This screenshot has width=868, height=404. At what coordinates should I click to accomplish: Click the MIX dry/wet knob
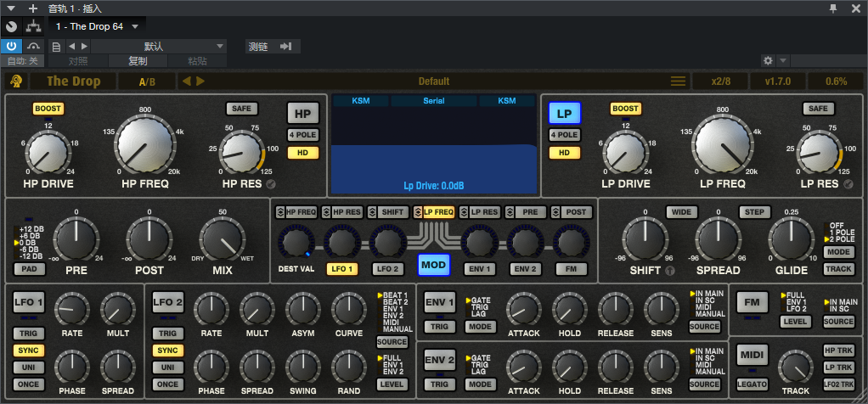point(222,239)
